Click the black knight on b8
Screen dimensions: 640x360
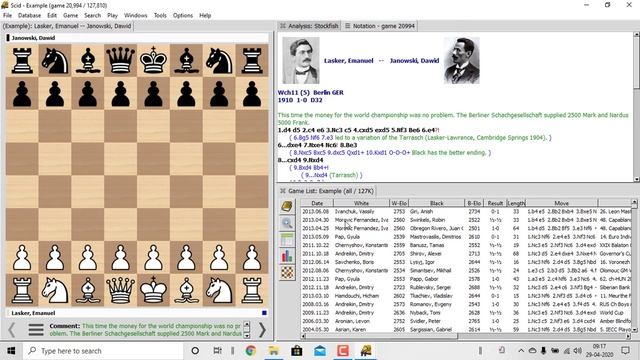55,60
